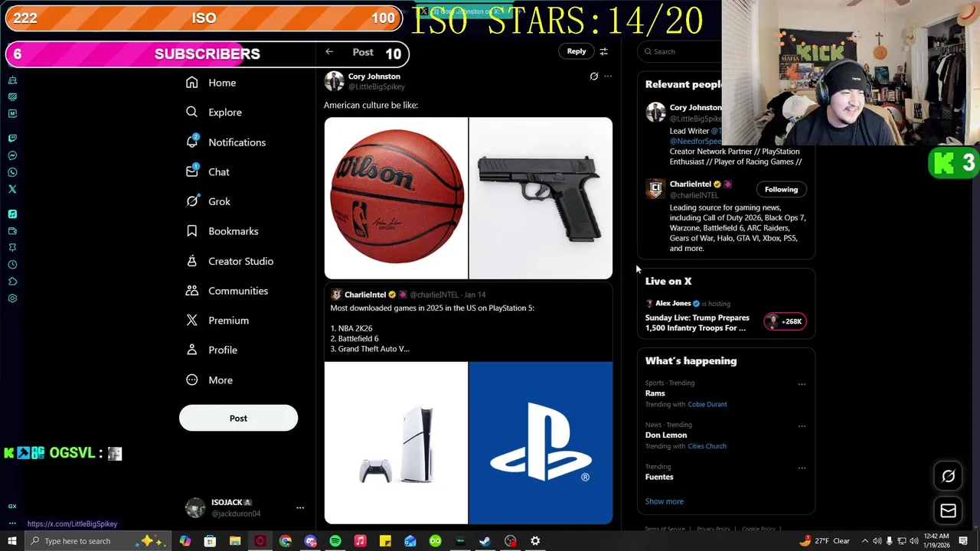Viewport: 980px width, 551px height.
Task: Open the Cory Johnston author name link
Action: click(x=374, y=77)
